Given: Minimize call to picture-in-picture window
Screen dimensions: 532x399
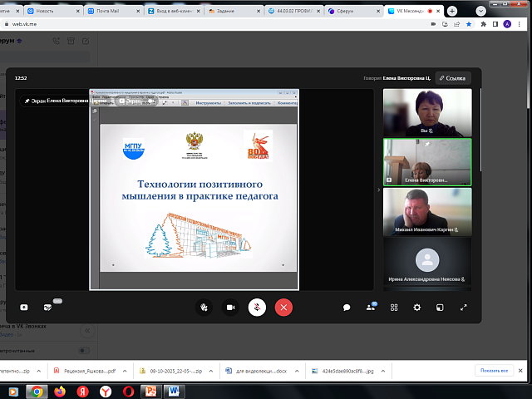Looking at the screenshot, I should point(441,307).
